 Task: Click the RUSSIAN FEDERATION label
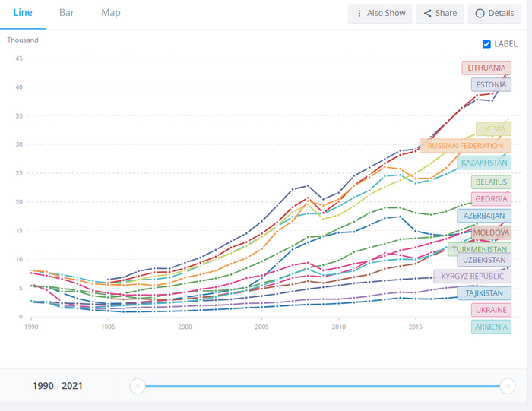click(465, 146)
